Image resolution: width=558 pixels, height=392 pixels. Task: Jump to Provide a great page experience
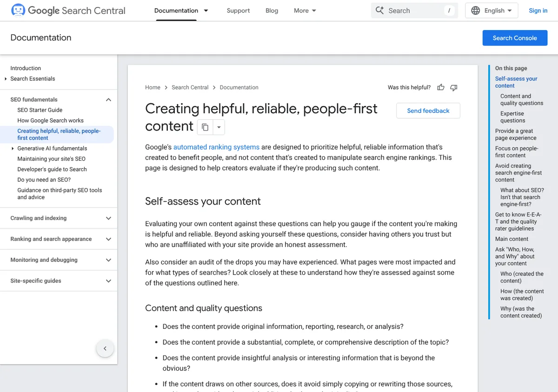point(516,134)
